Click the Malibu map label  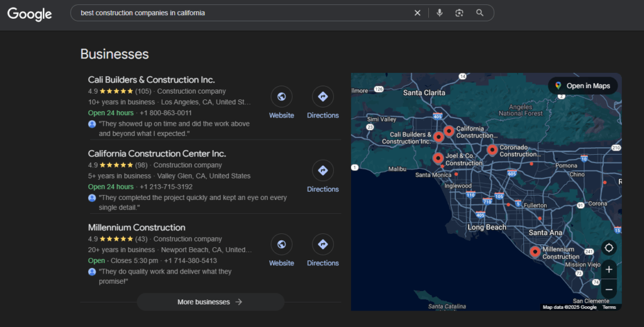pyautogui.click(x=397, y=169)
